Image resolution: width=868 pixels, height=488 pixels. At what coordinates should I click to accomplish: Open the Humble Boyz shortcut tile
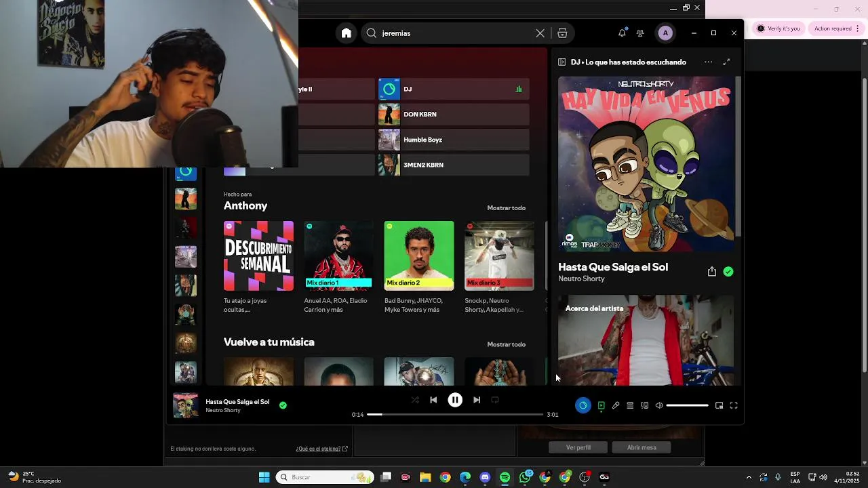(x=454, y=140)
